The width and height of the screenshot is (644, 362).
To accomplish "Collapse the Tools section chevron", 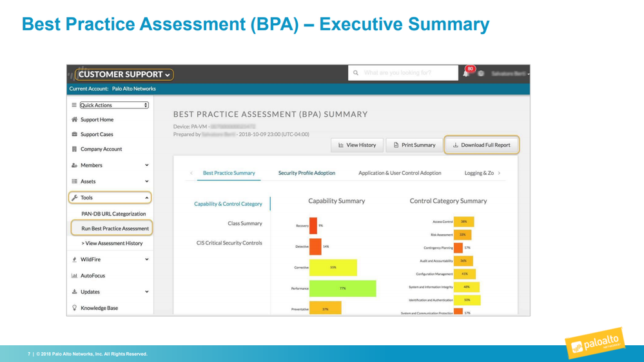I will coord(146,197).
